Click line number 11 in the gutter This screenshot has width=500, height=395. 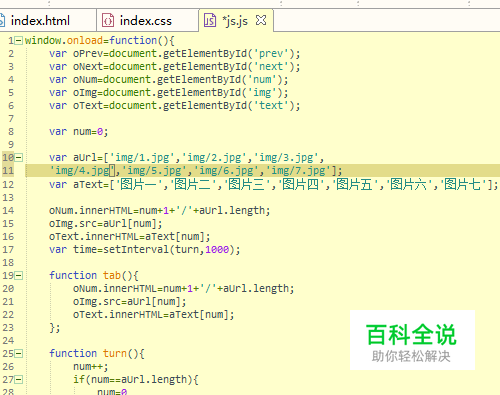pos(8,171)
